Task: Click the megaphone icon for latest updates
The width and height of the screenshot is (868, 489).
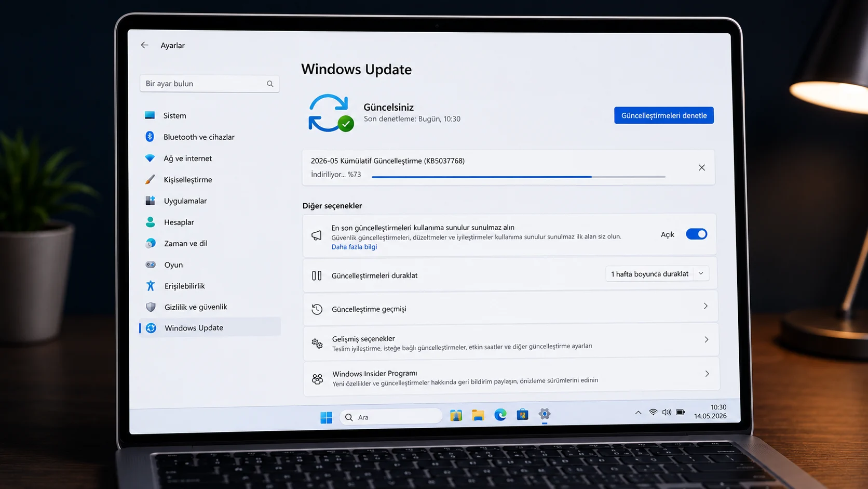Action: point(316,235)
